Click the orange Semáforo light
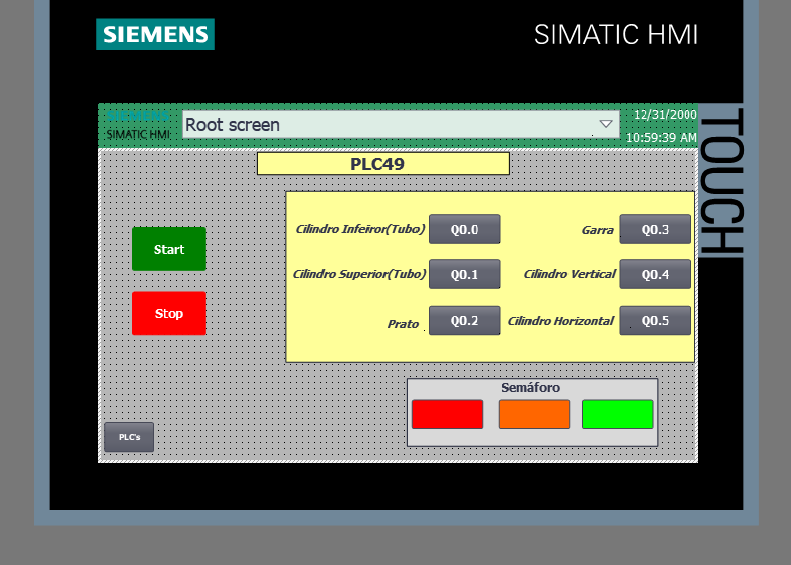This screenshot has height=565, width=791. 534,414
